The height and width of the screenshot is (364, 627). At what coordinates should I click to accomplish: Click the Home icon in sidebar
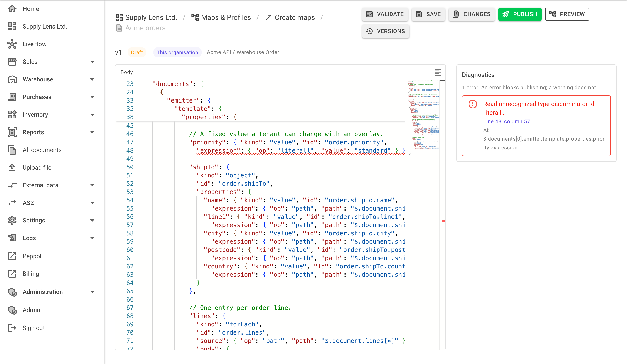[12, 9]
